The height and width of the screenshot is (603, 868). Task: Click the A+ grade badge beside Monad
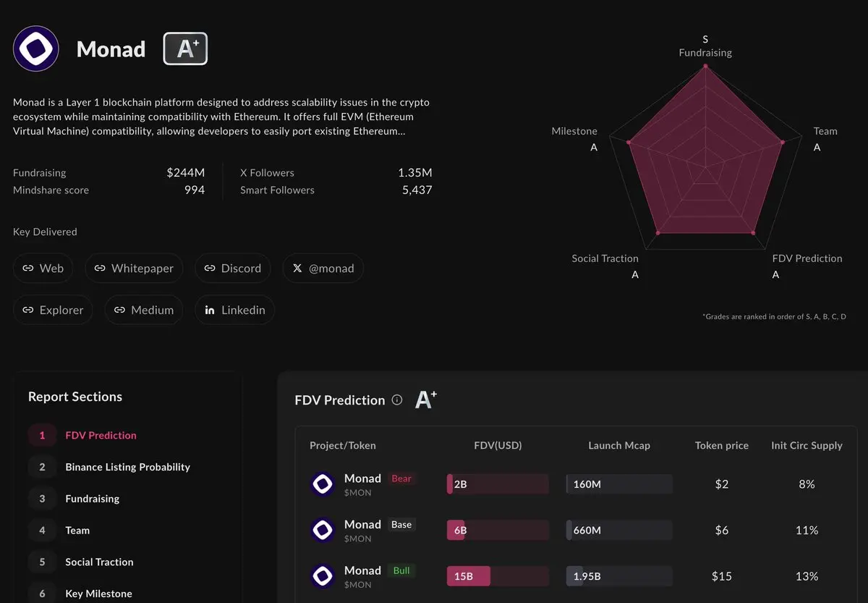tap(185, 49)
